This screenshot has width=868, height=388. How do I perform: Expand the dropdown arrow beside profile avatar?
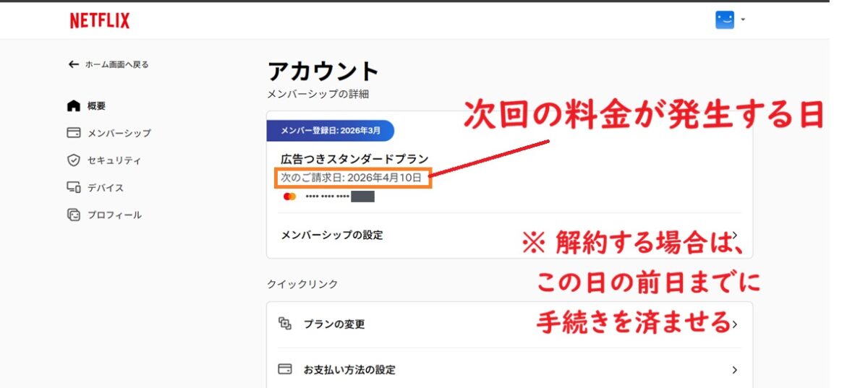tap(743, 20)
